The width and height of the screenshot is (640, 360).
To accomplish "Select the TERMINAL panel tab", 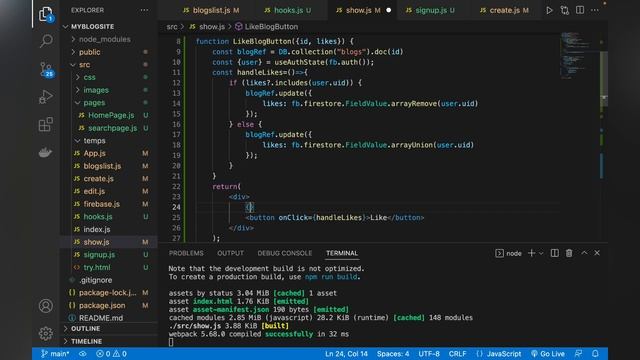I will pyautogui.click(x=342, y=253).
